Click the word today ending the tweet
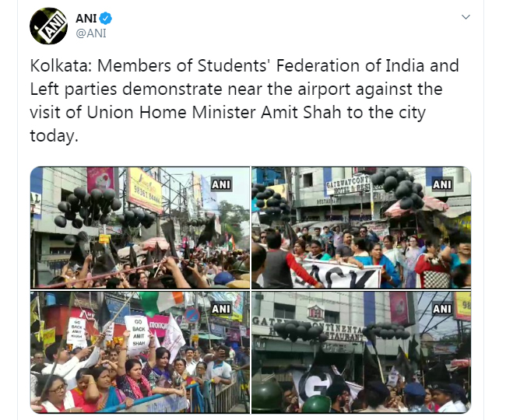506x420 pixels. click(54, 135)
